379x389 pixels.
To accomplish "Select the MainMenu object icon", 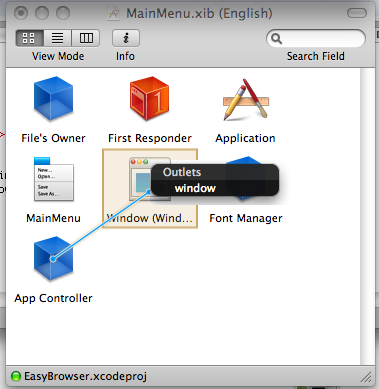I will point(53,179).
